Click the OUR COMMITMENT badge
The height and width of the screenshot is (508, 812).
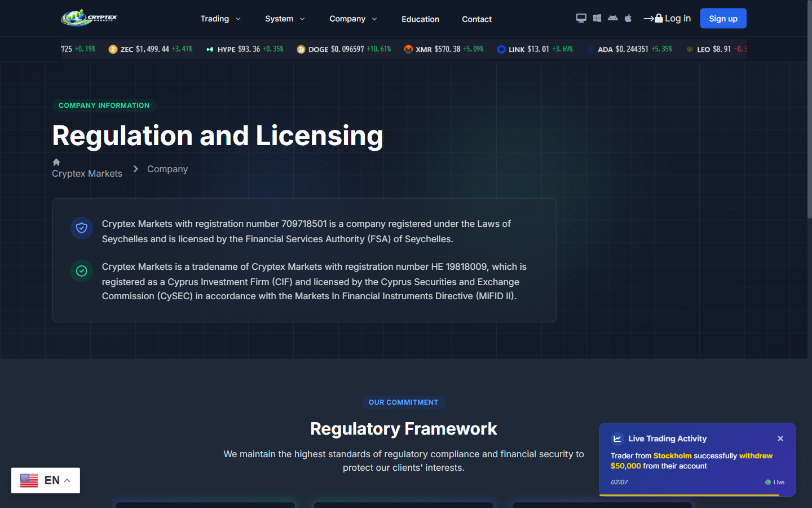coord(404,402)
